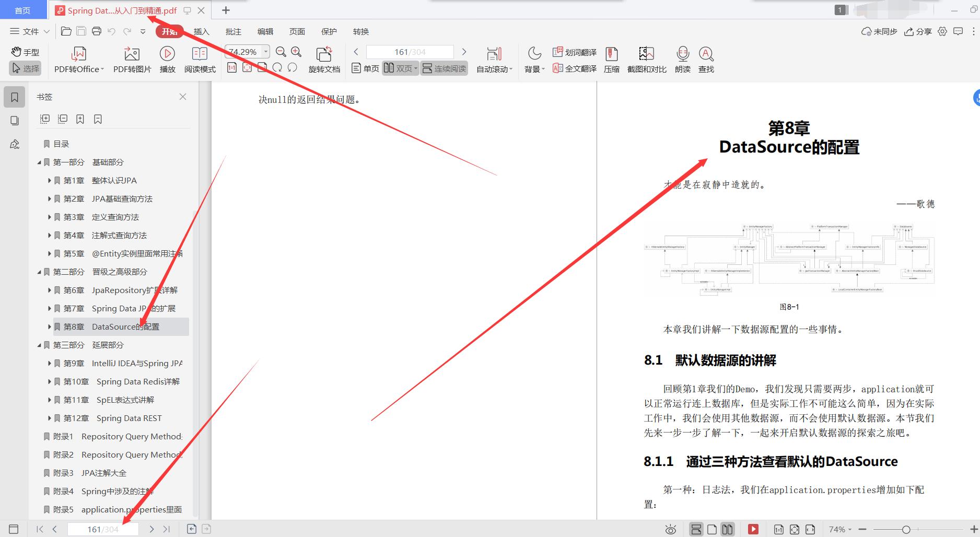The height and width of the screenshot is (537, 980).
Task: Click 全文翻译 full-text translation button
Action: coord(575,68)
